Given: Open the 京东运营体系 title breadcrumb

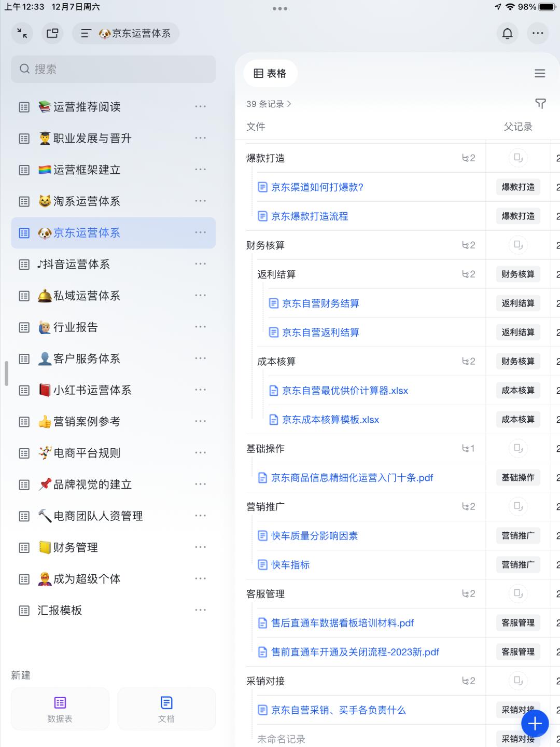Looking at the screenshot, I should click(126, 33).
